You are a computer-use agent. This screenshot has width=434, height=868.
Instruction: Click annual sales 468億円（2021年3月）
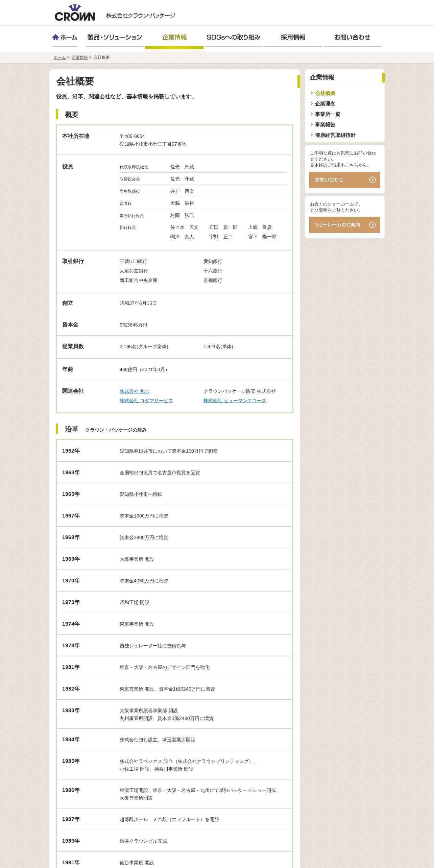tap(145, 369)
